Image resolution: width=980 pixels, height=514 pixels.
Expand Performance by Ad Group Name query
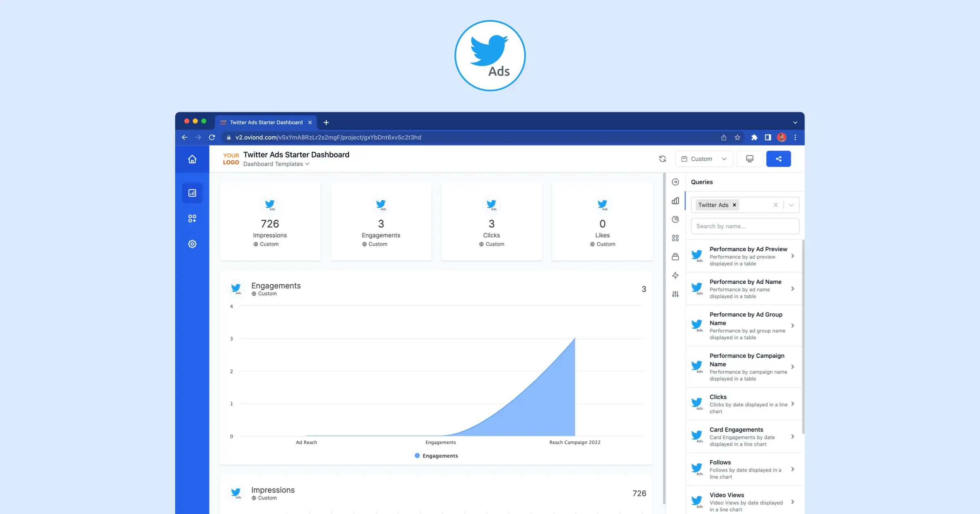click(x=793, y=326)
